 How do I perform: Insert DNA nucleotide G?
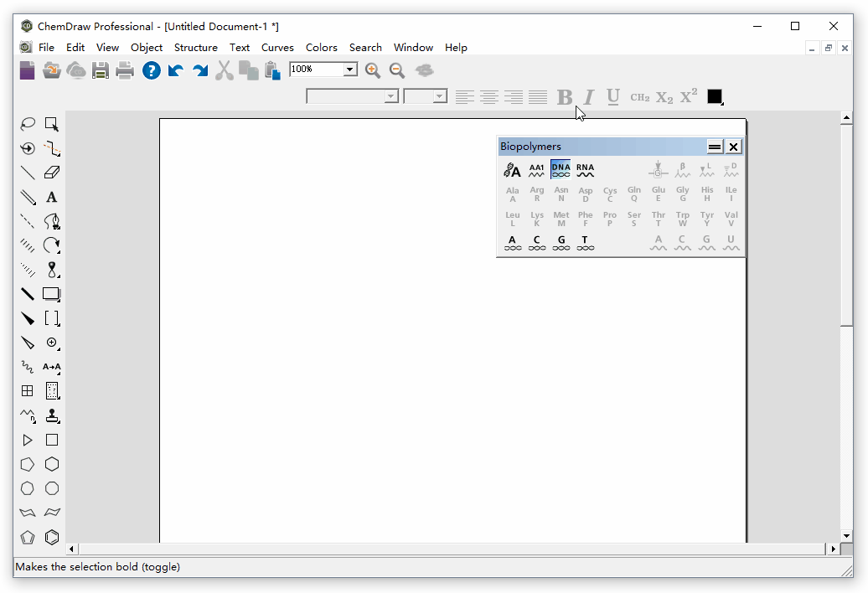point(561,242)
